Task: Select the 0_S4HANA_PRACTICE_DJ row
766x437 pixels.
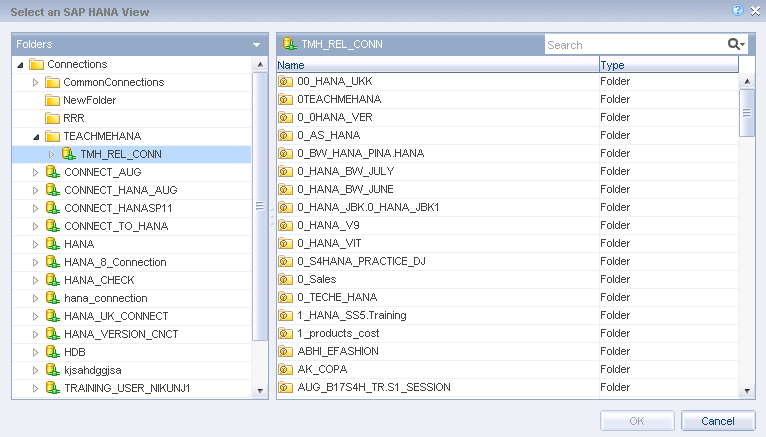Action: pos(508,261)
